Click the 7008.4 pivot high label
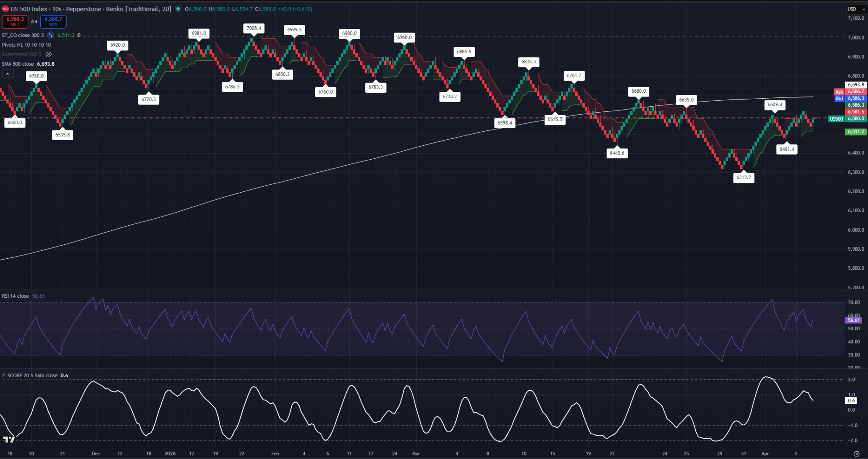This screenshot has height=459, width=868. [254, 28]
